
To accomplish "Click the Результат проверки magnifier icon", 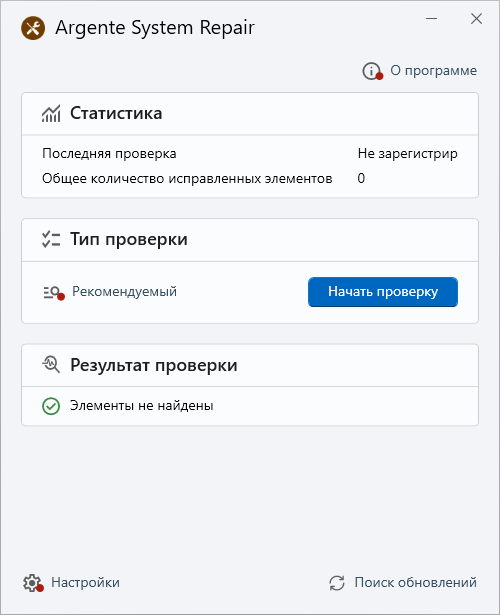I will (51, 365).
